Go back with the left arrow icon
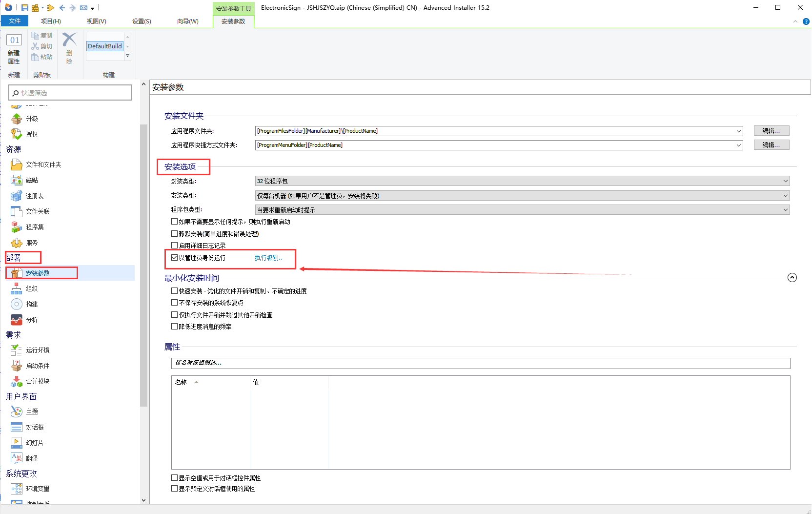Viewport: 812px width, 514px height. (x=62, y=8)
